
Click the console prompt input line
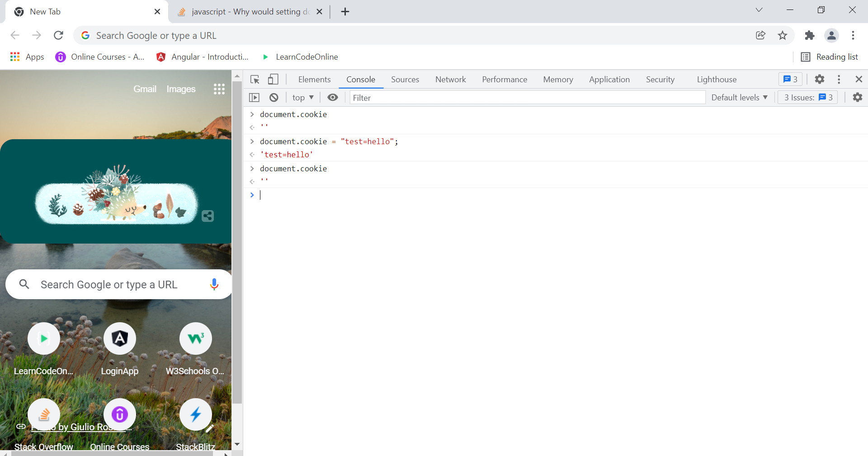pos(561,195)
